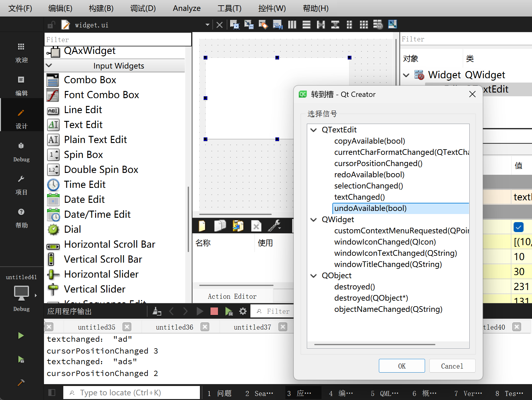
Task: Click Type to locate search field
Action: (x=132, y=393)
